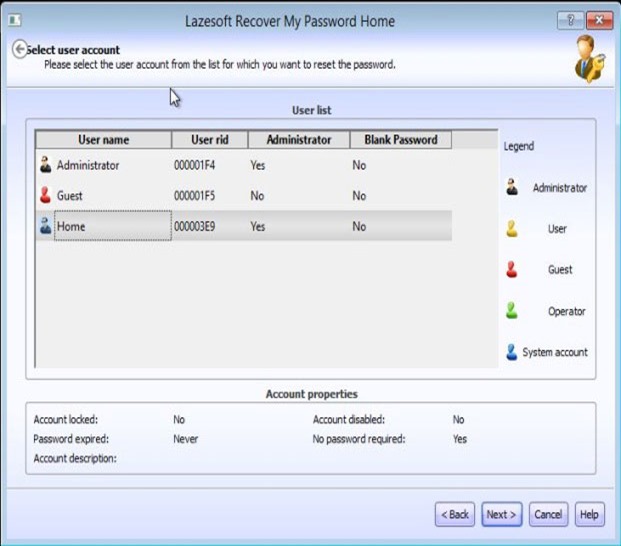Click the Home row's Administrator value Yes
Image resolution: width=621 pixels, height=546 pixels.
pos(257,226)
